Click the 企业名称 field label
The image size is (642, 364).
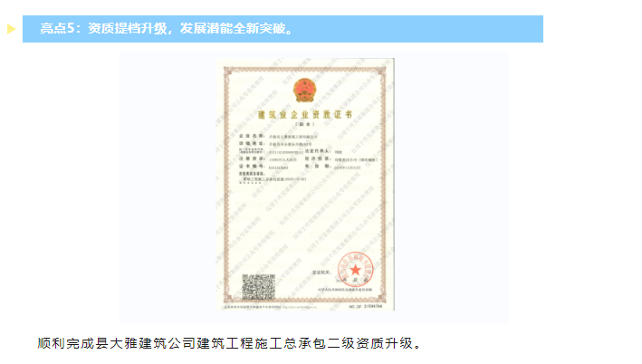point(252,136)
